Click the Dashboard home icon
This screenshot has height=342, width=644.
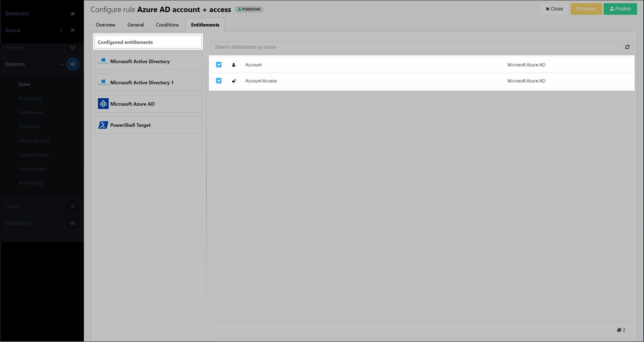pyautogui.click(x=72, y=14)
